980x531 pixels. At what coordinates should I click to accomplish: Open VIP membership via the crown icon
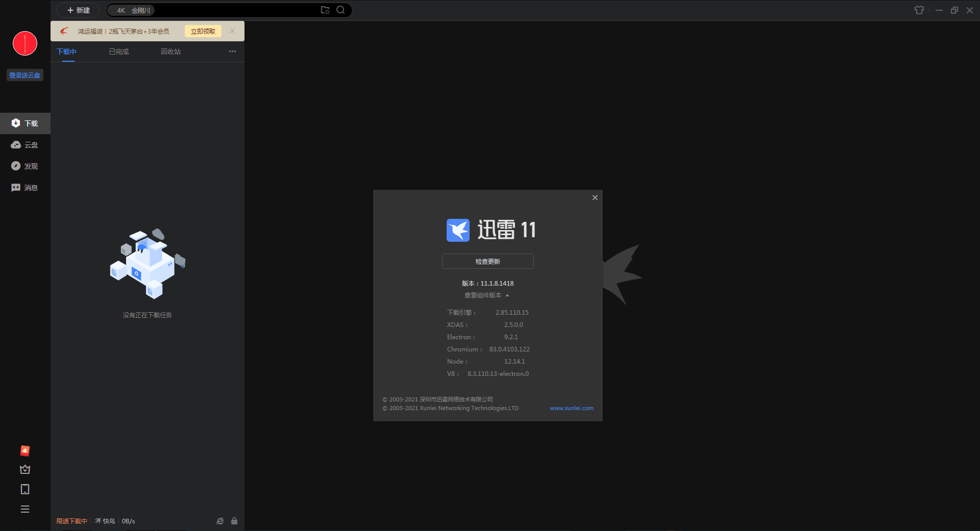[x=24, y=469]
